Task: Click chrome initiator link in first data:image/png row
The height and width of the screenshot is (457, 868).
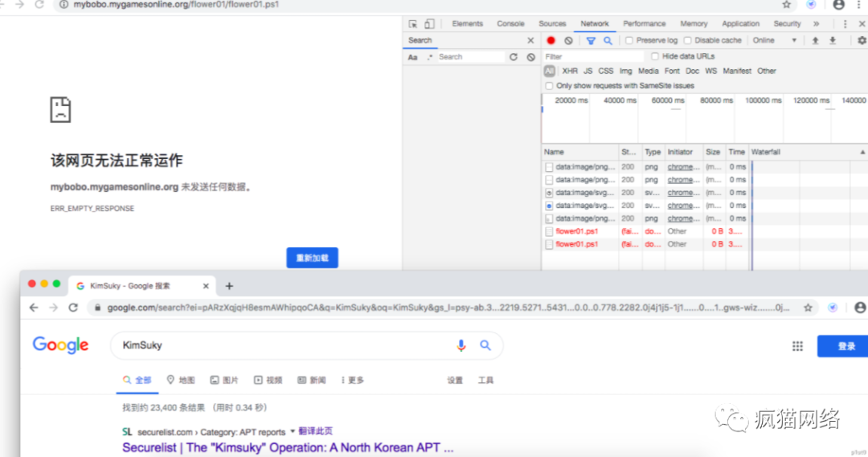Action: [x=684, y=166]
